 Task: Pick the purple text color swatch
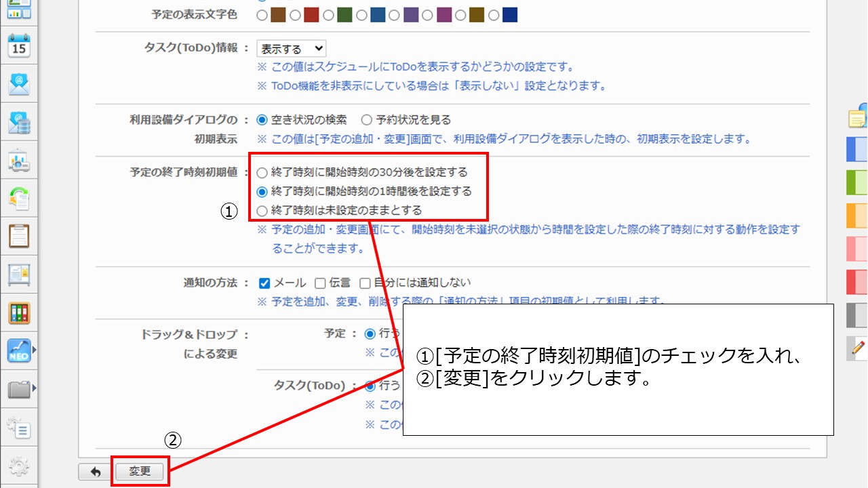point(411,15)
